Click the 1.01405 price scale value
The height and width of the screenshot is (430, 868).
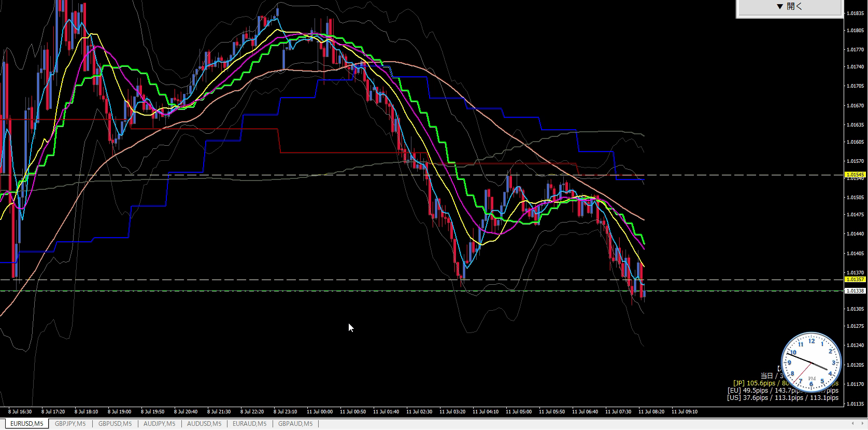point(855,254)
